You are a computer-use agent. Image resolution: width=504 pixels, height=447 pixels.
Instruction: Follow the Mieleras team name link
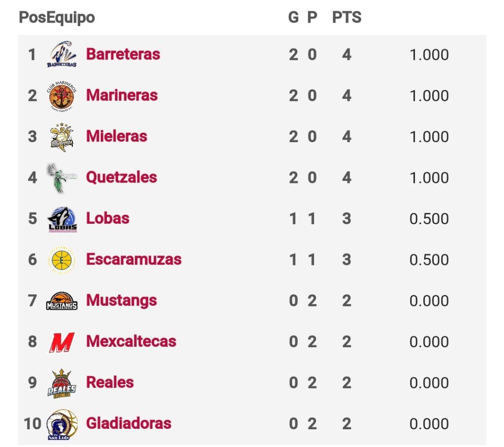pos(117,136)
